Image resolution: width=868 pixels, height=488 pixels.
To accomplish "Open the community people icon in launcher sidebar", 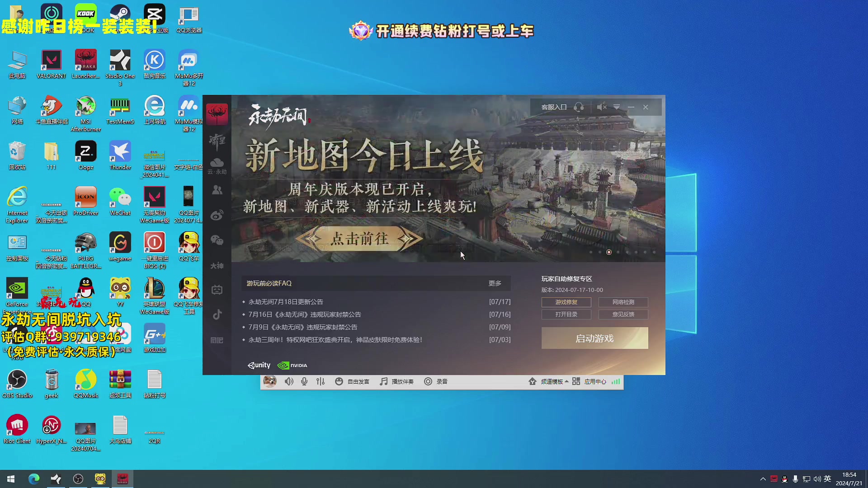I will (x=217, y=190).
